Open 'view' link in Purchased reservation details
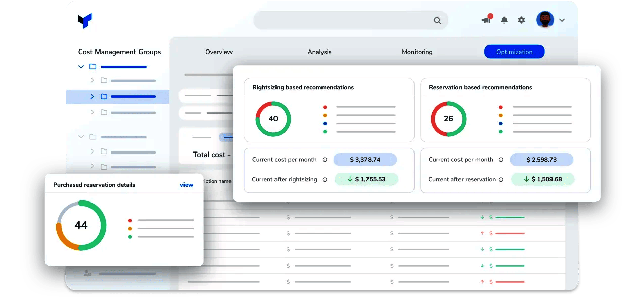This screenshot has width=644, height=303. [187, 185]
